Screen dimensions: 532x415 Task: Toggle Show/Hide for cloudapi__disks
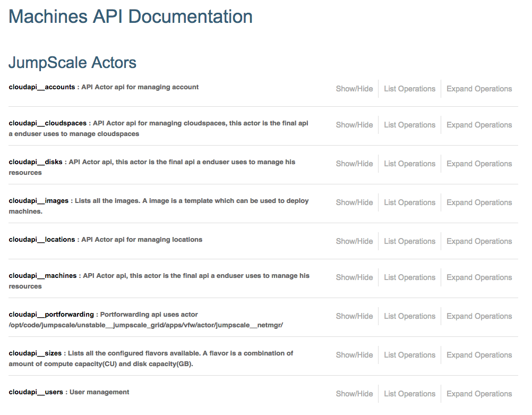click(354, 164)
